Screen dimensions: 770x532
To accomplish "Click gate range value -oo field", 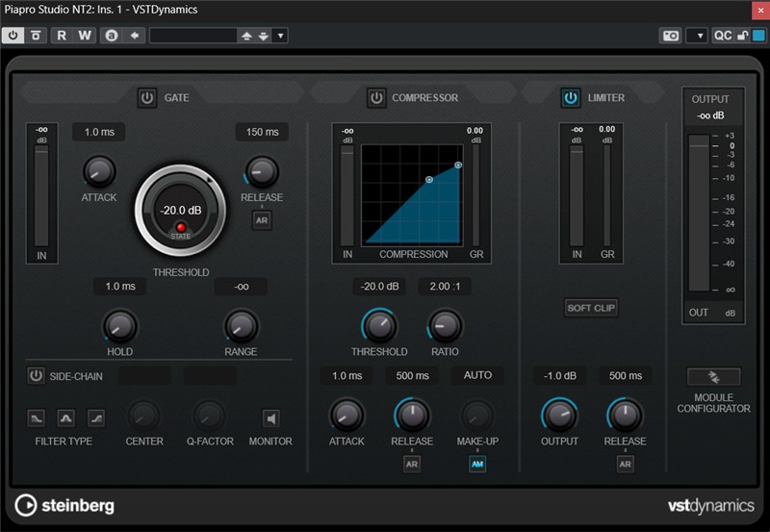I will (242, 286).
